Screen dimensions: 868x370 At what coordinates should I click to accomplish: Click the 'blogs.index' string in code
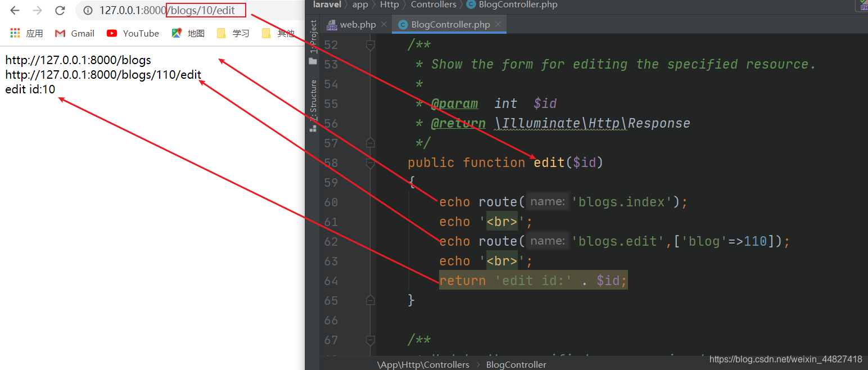pyautogui.click(x=622, y=202)
